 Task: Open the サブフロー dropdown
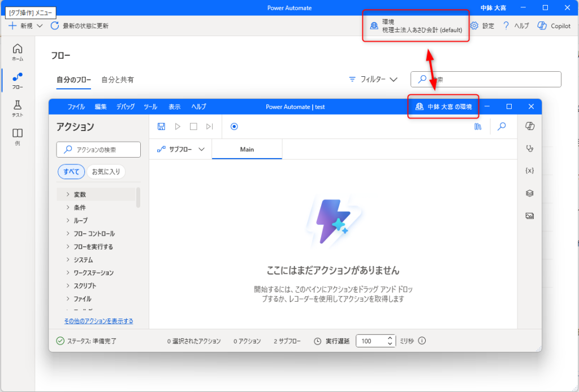(180, 149)
